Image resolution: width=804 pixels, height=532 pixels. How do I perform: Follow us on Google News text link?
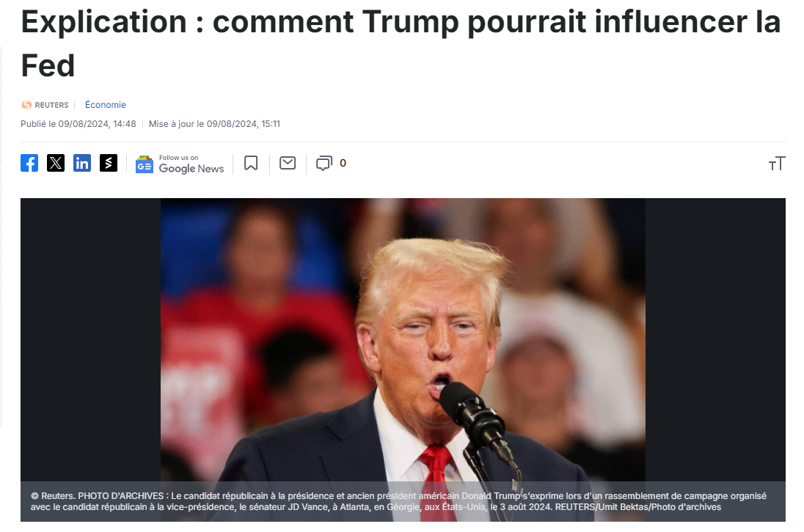click(x=191, y=164)
